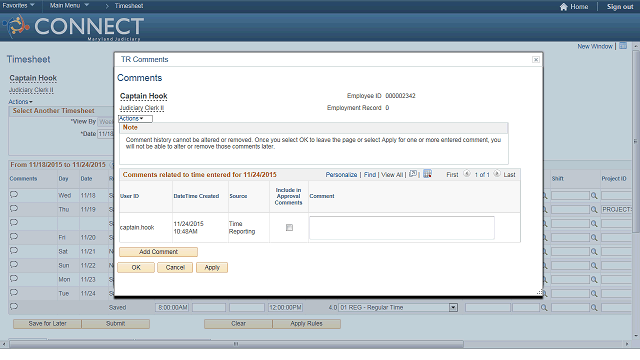The width and height of the screenshot is (640, 360).
Task: Click the Timesheet breadcrumb item
Action: click(x=129, y=6)
